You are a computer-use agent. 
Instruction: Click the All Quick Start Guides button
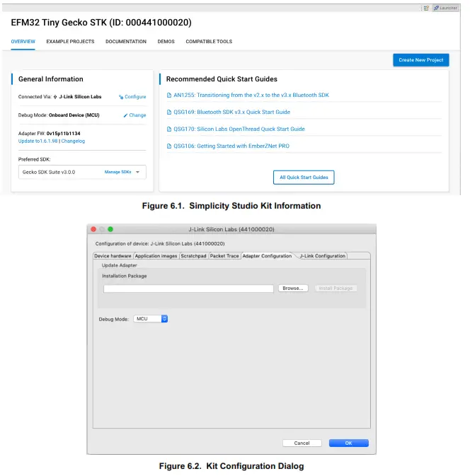coord(304,178)
